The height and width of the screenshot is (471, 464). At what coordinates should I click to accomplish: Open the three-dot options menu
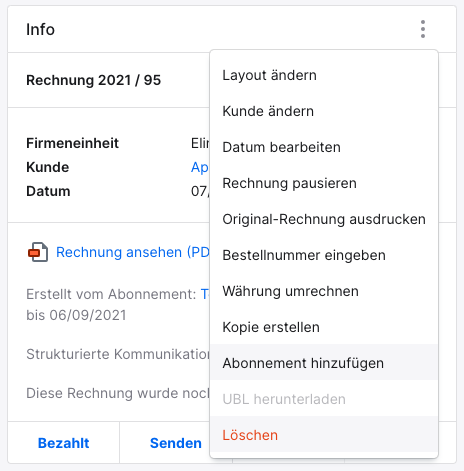point(423,29)
